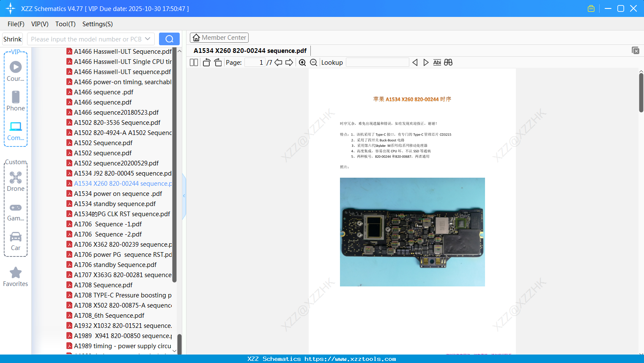This screenshot has height=363, width=644.
Task: Open A1706 Sequence -1.pdf
Action: tap(108, 224)
